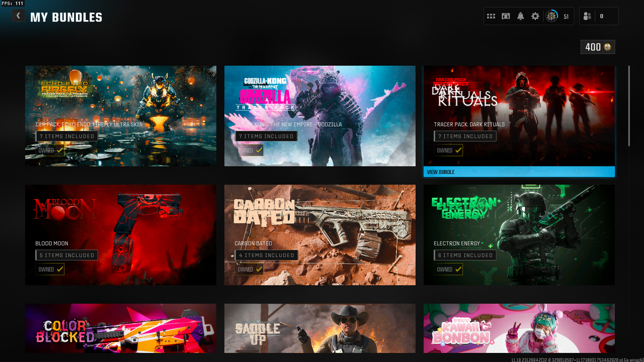644x362 pixels.
Task: Click the vertical scrollbar of bundle list
Action: point(629,106)
